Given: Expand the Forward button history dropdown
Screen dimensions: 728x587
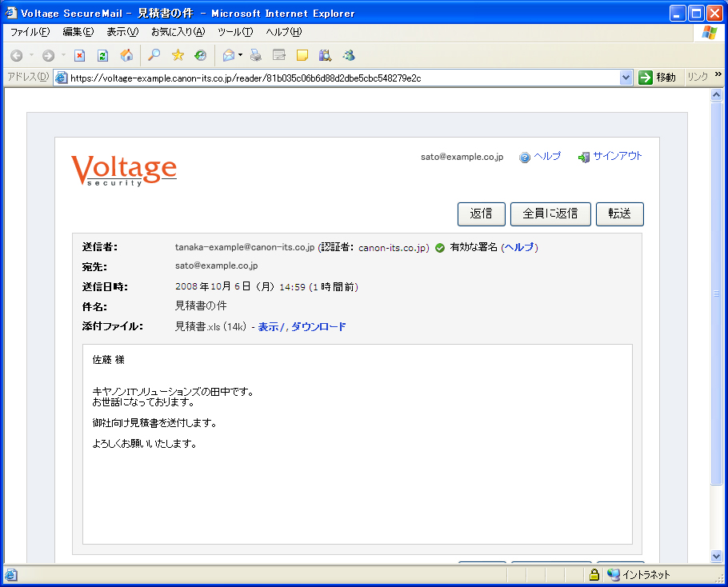Looking at the screenshot, I should [x=64, y=55].
